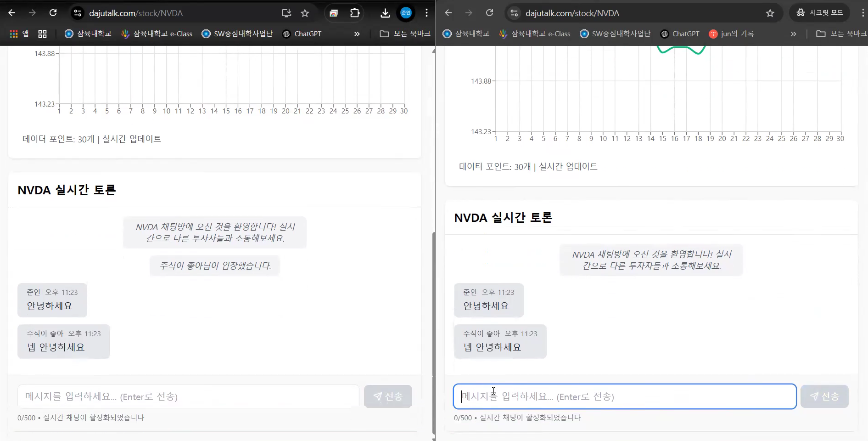
Task: Click the focused message input in the right chat
Action: (625, 396)
